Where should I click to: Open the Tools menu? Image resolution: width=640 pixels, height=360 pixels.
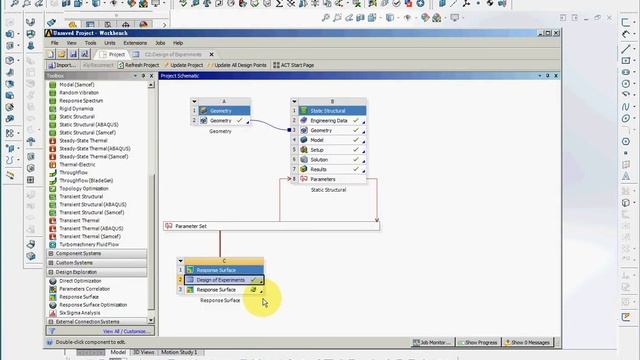pos(90,43)
